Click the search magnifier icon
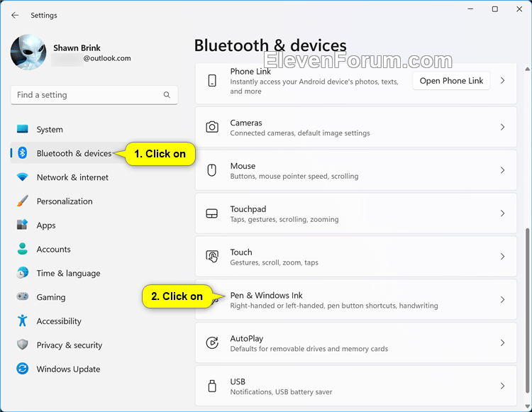Screen dimensions: 532x412 tap(167, 95)
